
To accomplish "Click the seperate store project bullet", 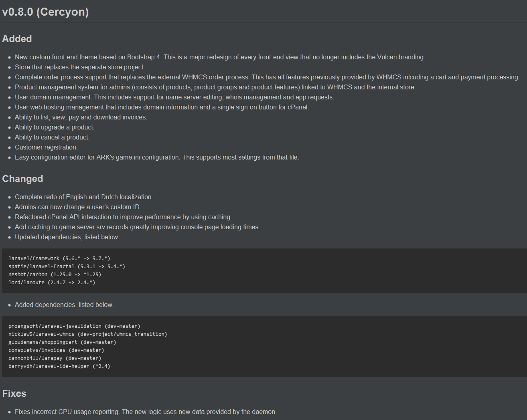I will click(79, 67).
